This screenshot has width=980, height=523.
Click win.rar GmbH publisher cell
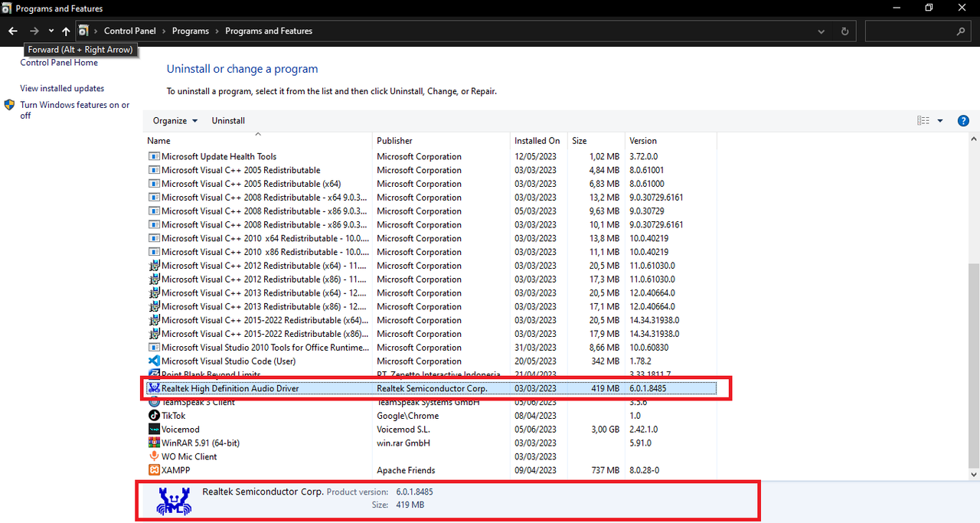[x=403, y=443]
